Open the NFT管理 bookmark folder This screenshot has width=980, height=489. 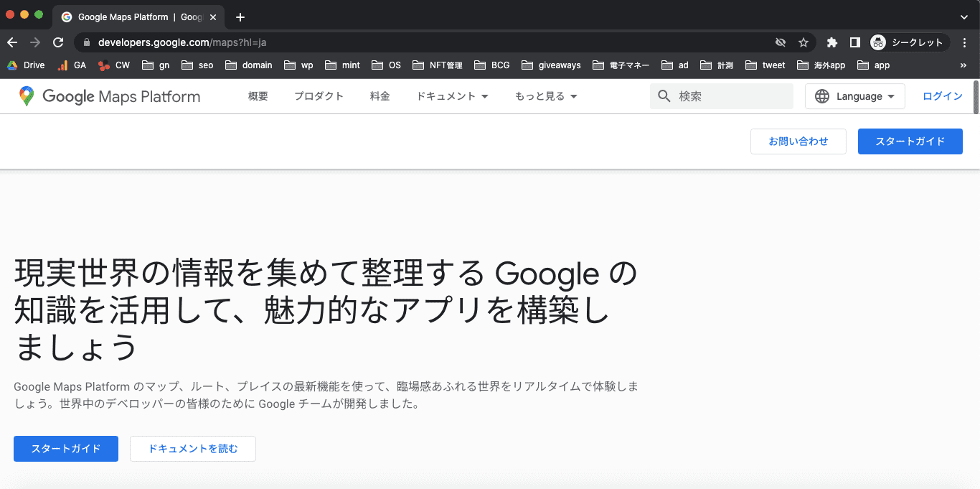[438, 65]
